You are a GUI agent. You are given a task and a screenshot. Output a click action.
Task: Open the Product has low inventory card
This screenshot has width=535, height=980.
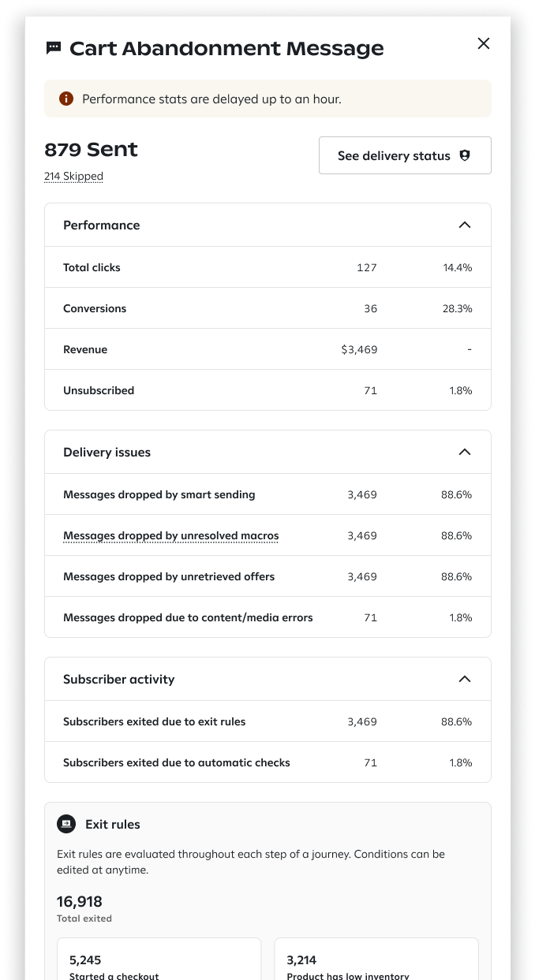tap(376, 960)
